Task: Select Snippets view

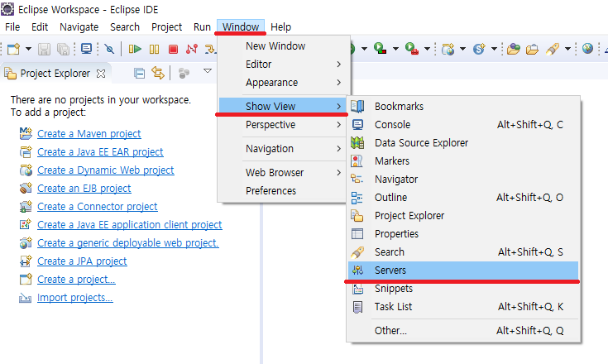Action: pyautogui.click(x=463, y=289)
